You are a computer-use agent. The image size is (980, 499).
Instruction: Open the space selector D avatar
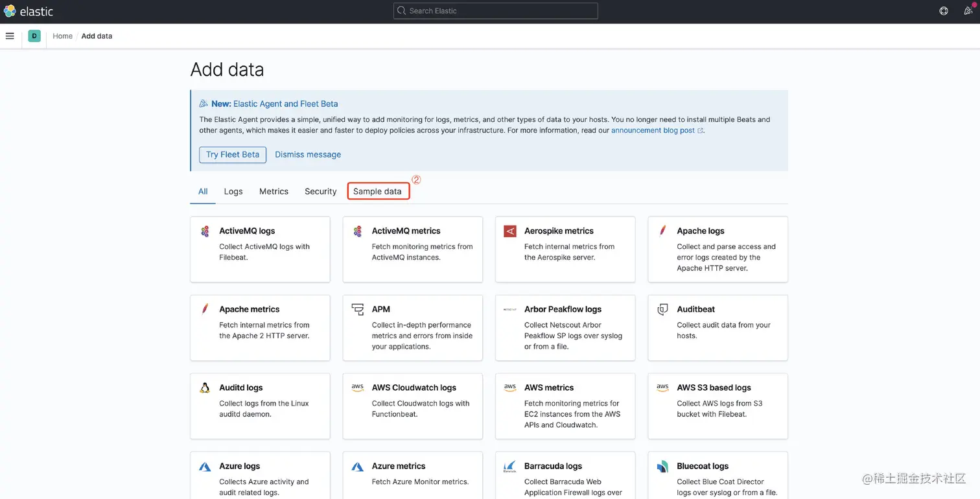[x=34, y=36]
